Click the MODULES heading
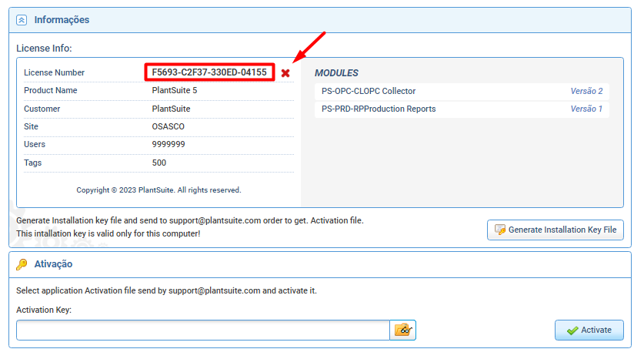644x359 pixels. pos(336,73)
